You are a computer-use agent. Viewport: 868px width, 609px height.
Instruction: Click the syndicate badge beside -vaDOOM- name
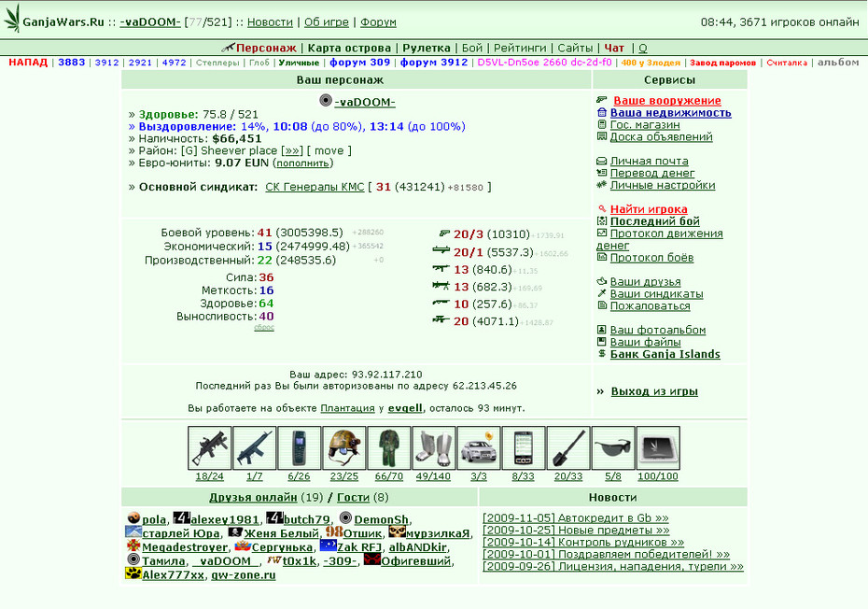pos(326,100)
